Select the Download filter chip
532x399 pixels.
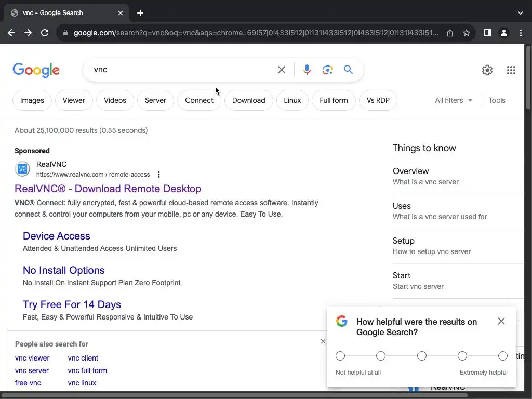coord(248,100)
